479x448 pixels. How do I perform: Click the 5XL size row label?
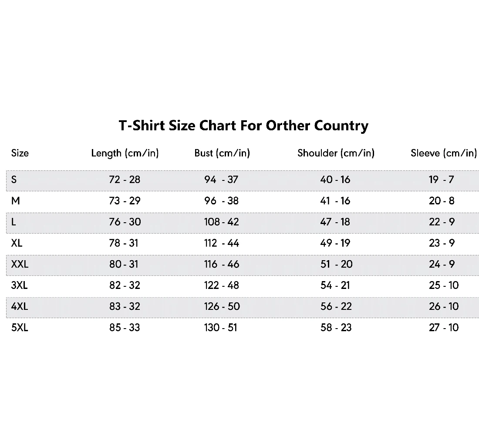point(20,328)
